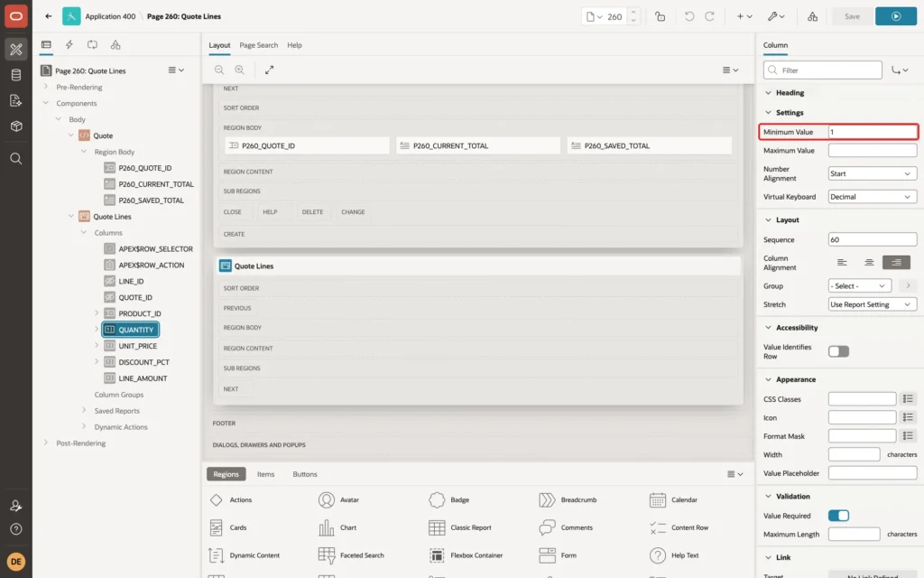
Task: Expand the layout to full view
Action: tap(269, 70)
